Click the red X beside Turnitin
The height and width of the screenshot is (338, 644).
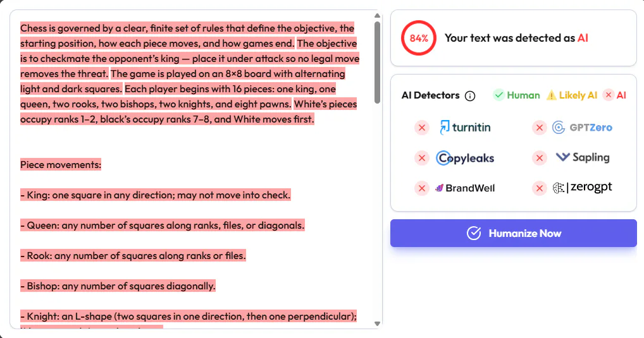[422, 128]
